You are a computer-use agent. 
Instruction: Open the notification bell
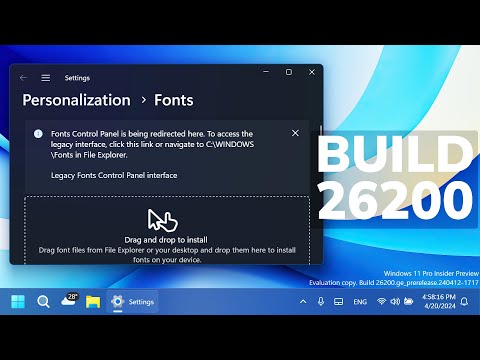point(464,302)
